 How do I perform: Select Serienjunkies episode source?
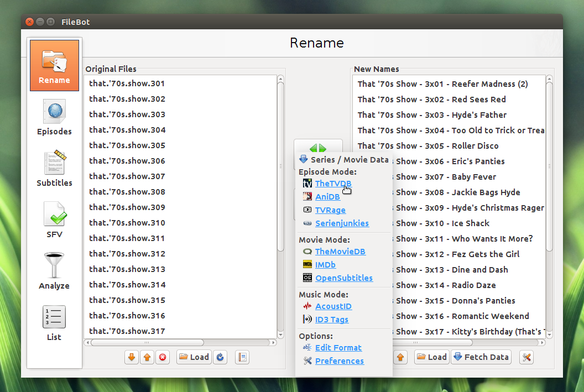click(x=342, y=223)
